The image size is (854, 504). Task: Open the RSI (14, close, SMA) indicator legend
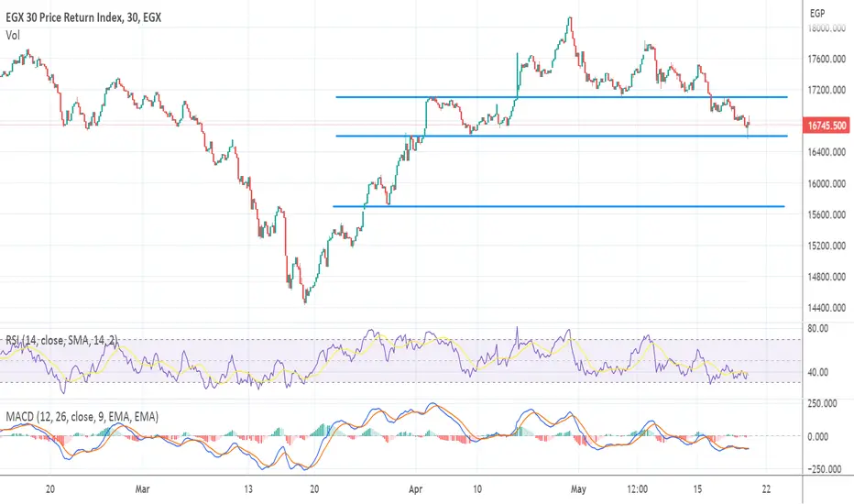point(61,341)
